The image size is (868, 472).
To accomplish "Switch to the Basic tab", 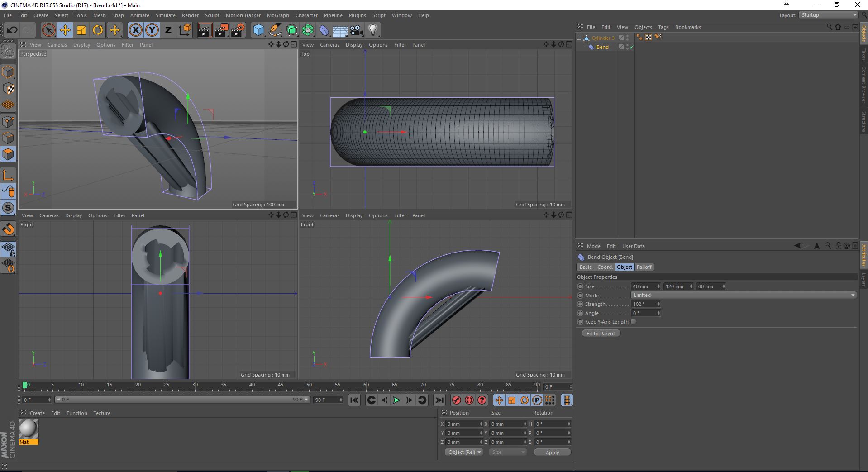I will tap(586, 267).
